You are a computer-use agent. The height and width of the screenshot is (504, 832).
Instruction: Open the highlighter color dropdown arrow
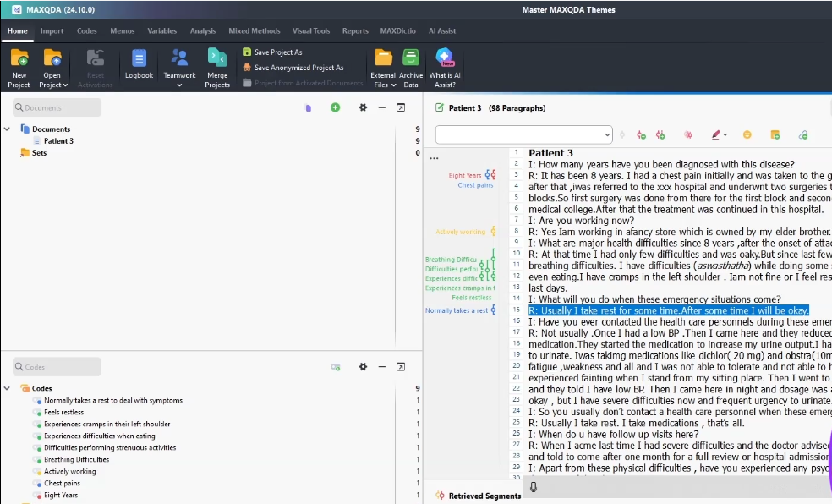pos(725,135)
